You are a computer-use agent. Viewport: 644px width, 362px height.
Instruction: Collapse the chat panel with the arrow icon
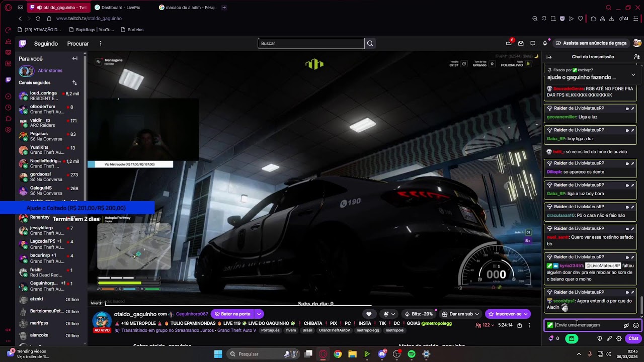(x=549, y=57)
